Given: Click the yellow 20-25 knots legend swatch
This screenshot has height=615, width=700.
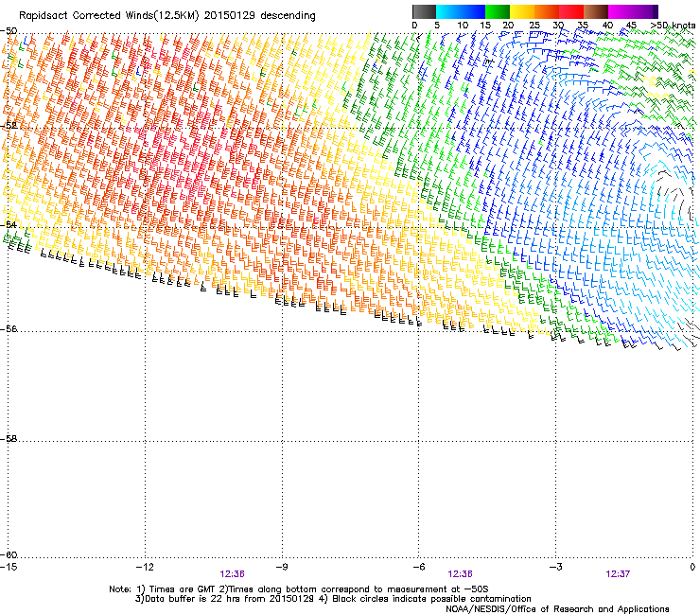Looking at the screenshot, I should tap(522, 11).
